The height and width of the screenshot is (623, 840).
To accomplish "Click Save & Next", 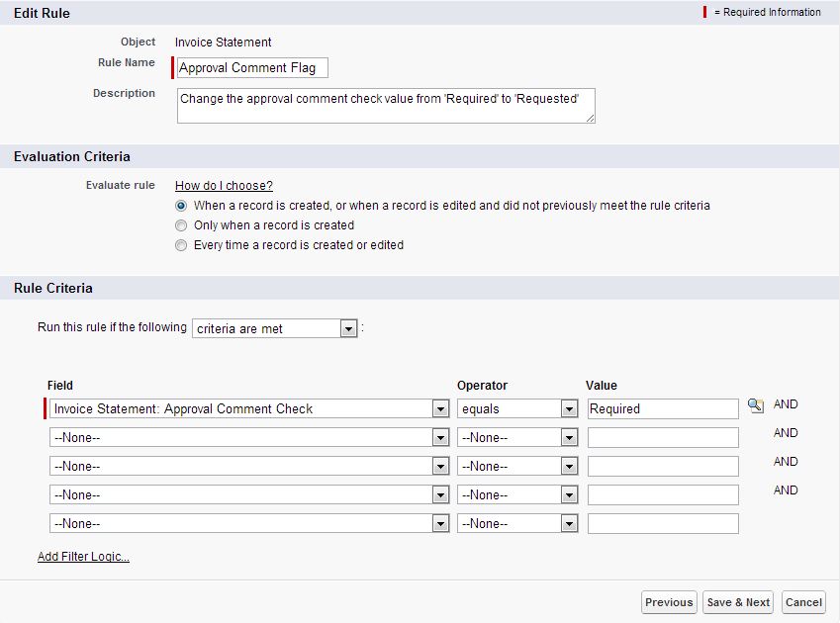I will [738, 602].
